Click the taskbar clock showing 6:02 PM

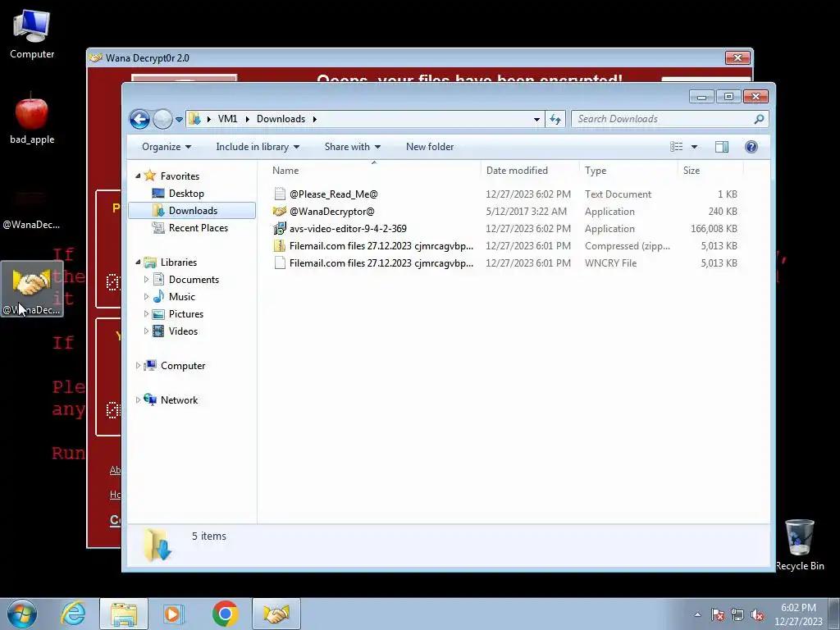[798, 614]
